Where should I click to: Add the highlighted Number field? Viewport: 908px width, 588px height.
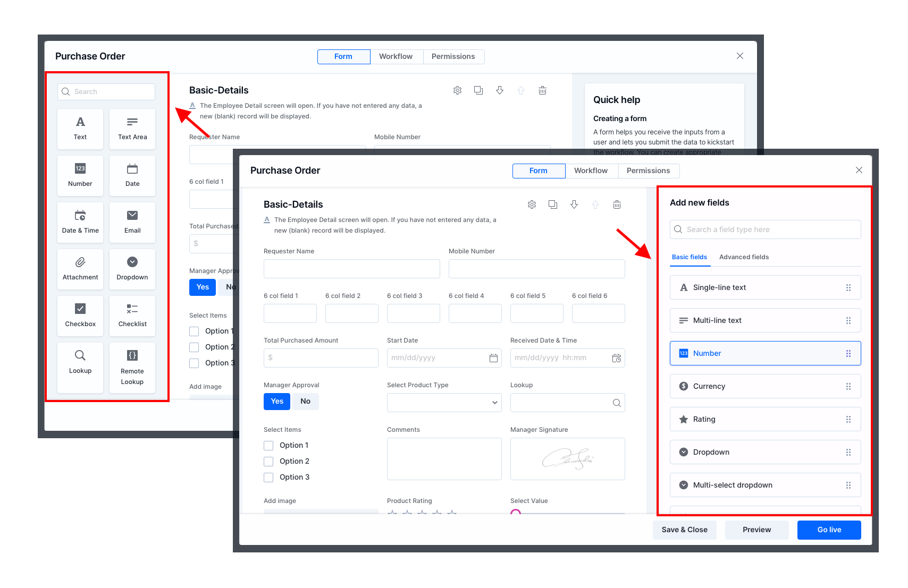pyautogui.click(x=766, y=353)
